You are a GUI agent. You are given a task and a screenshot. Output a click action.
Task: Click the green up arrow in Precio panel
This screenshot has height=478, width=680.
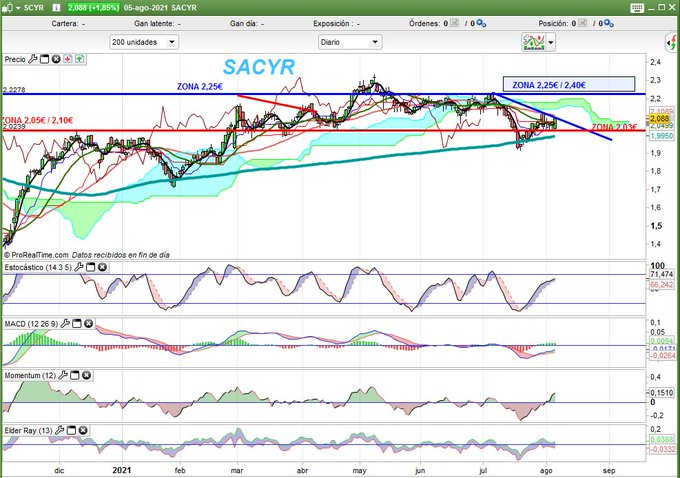coord(79,59)
